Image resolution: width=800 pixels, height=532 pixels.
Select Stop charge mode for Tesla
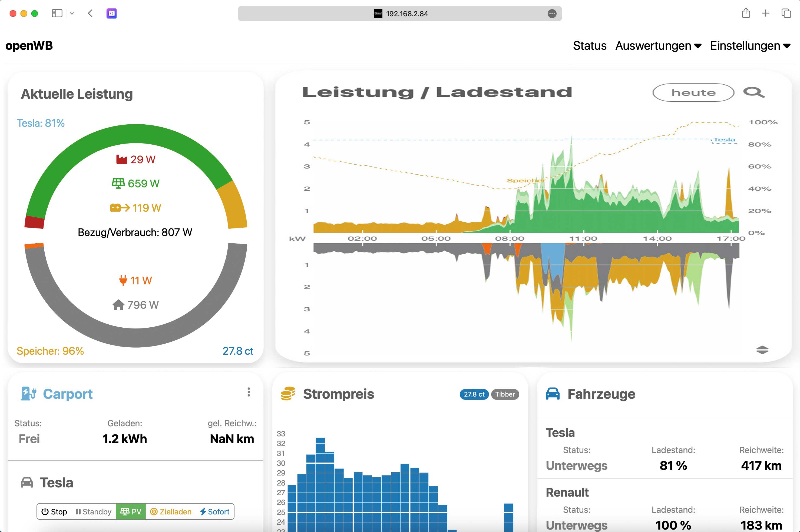click(x=54, y=511)
